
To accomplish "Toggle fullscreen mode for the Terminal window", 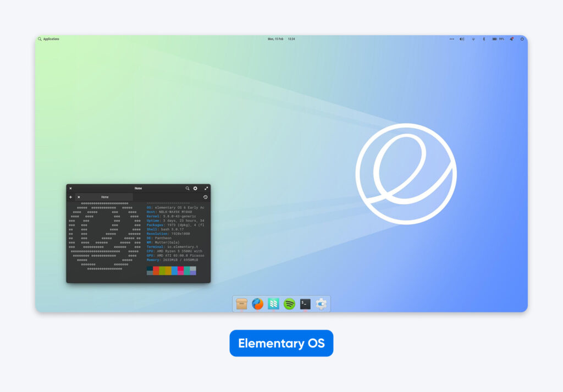I will click(x=206, y=189).
